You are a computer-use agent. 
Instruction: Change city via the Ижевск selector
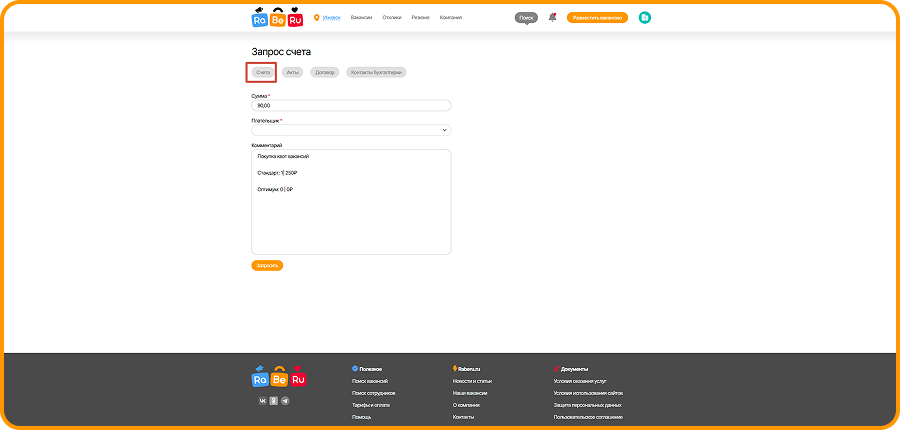pos(331,17)
